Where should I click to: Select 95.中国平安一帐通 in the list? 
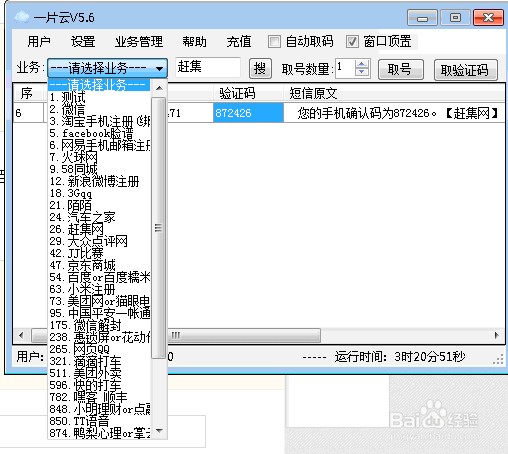click(x=99, y=313)
